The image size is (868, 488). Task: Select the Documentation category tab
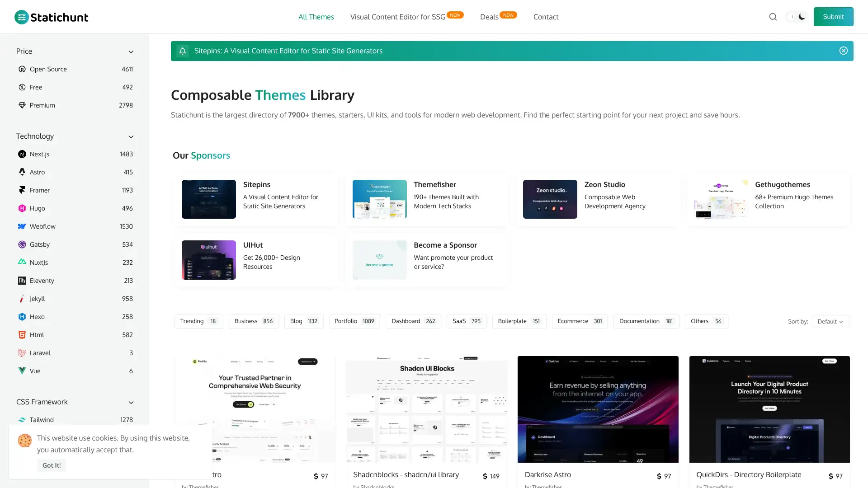tap(646, 321)
